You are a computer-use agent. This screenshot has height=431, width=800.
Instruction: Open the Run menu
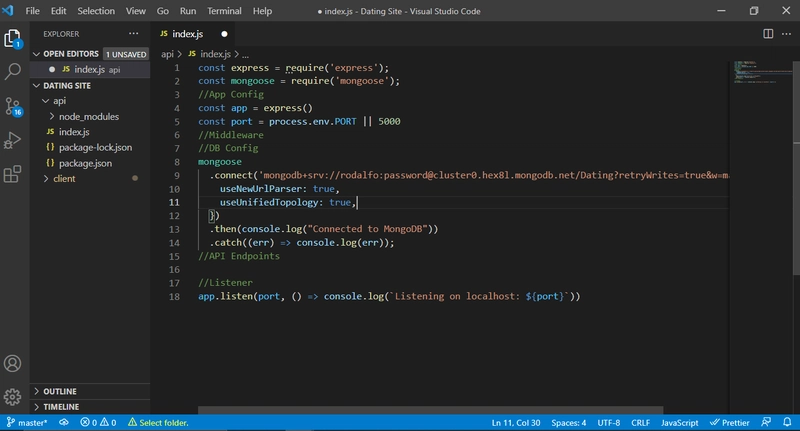(188, 11)
